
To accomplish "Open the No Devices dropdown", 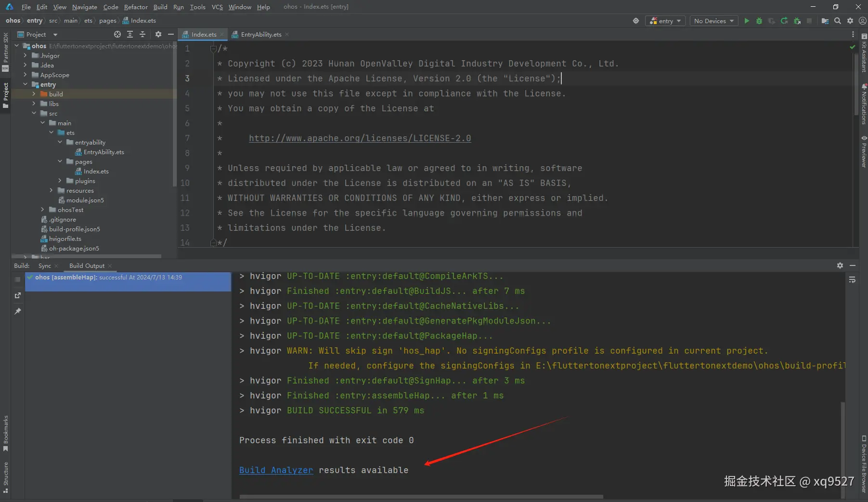I will pyautogui.click(x=713, y=21).
